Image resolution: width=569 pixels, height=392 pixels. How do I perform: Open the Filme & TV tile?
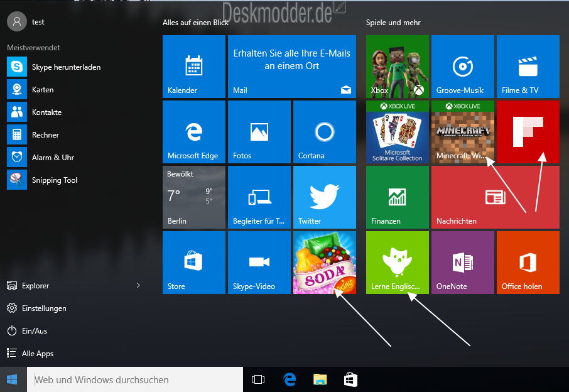pos(528,67)
